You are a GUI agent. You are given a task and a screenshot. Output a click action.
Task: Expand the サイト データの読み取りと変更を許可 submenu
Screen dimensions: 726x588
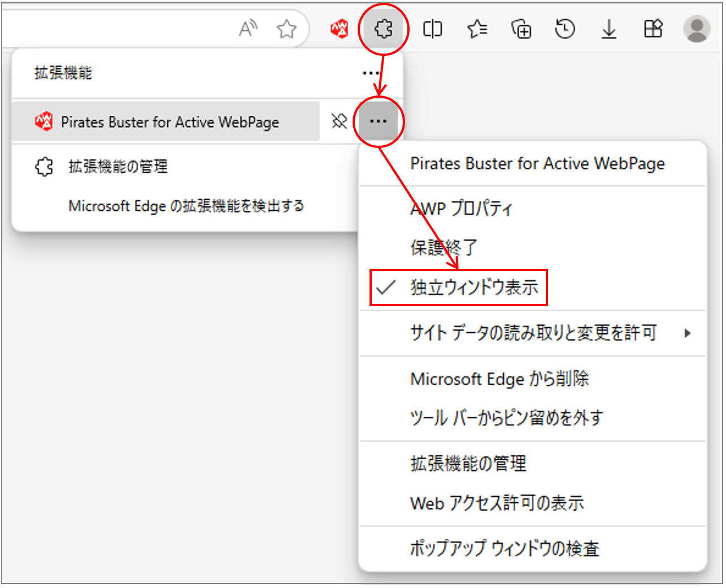tap(533, 333)
